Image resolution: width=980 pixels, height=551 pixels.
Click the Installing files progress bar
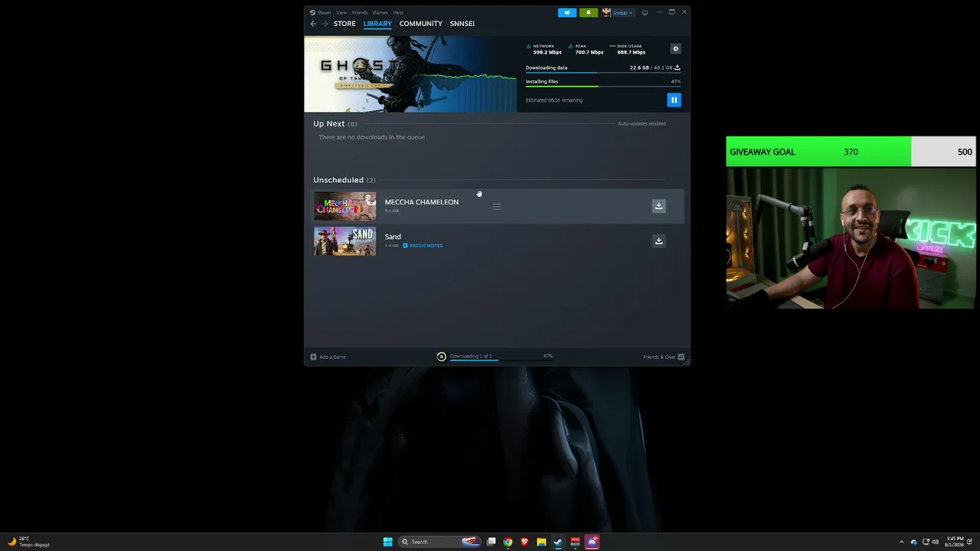(603, 86)
